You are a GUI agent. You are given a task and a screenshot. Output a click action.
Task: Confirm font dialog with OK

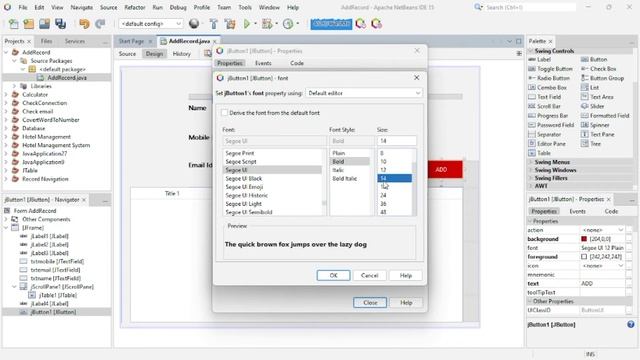coord(333,276)
